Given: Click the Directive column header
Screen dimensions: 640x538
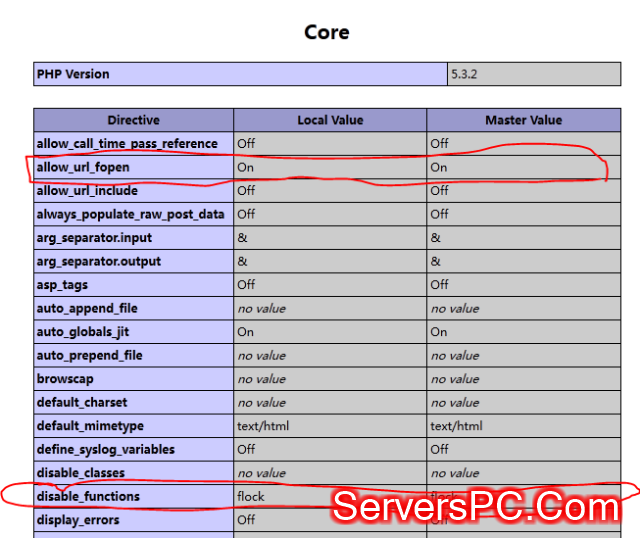Looking at the screenshot, I should coord(133,120).
